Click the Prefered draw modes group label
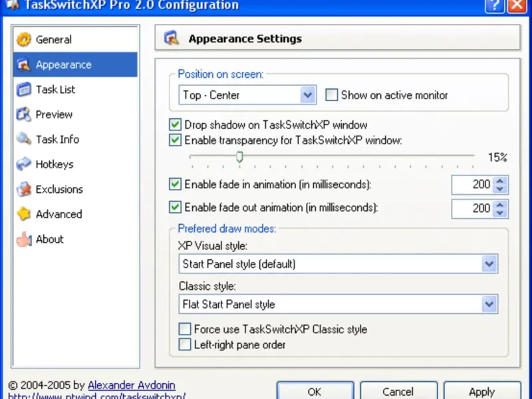This screenshot has width=532, height=399. [x=227, y=228]
